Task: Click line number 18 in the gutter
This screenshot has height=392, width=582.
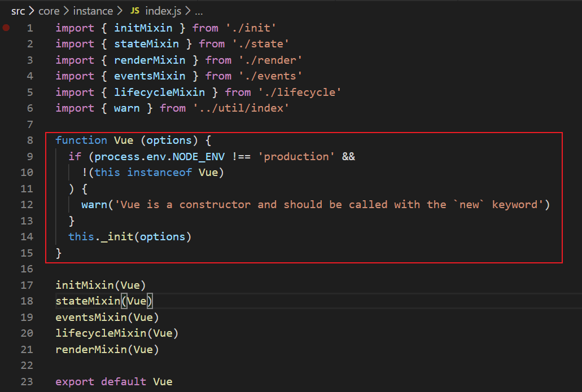Action: pos(27,301)
